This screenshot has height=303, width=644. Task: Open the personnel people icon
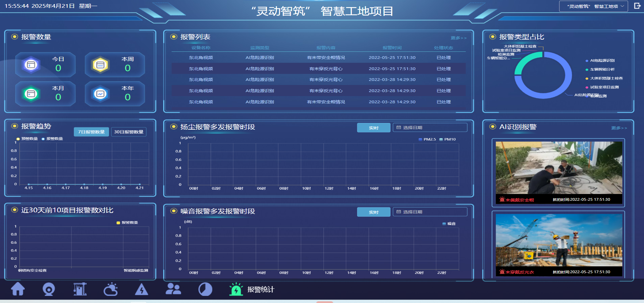pos(173,289)
